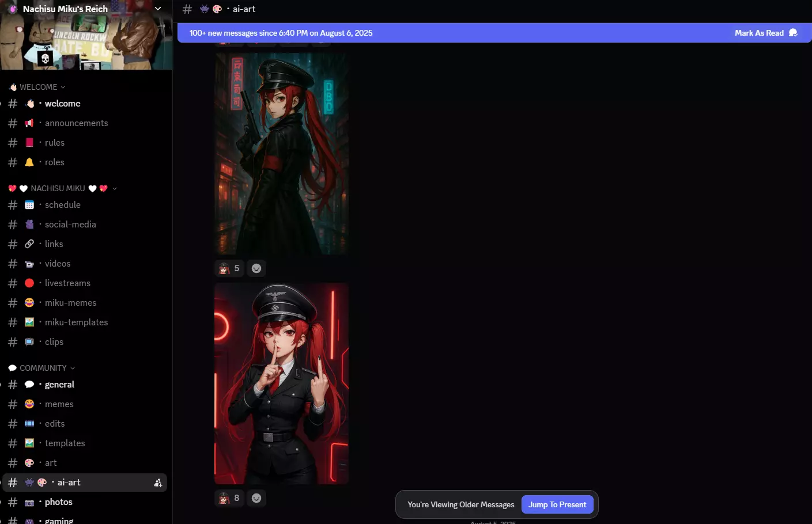
Task: Collapse the COMMUNITY category
Action: pyautogui.click(x=42, y=368)
